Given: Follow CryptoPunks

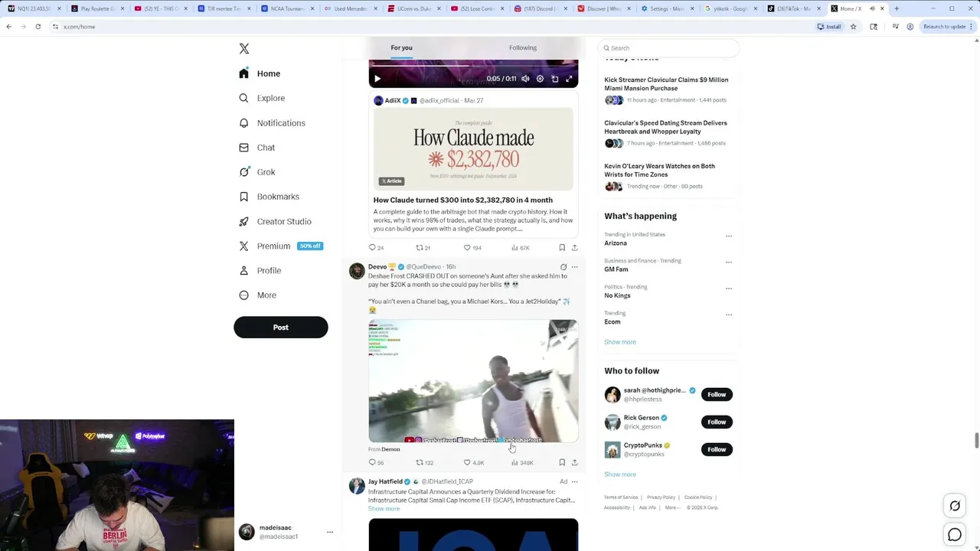Looking at the screenshot, I should pos(717,449).
